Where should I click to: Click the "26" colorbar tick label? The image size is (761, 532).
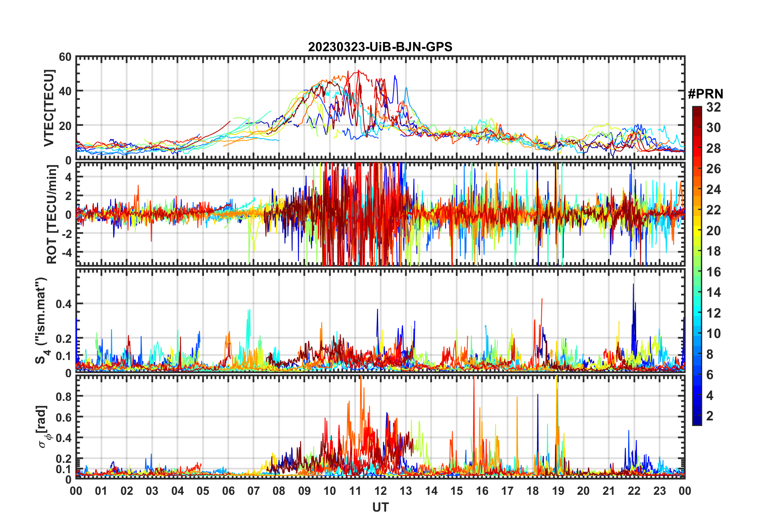coord(713,169)
